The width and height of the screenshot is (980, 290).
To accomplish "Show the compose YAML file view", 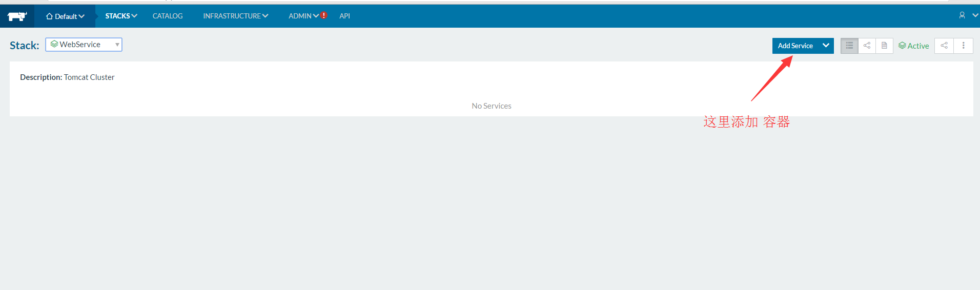I will tap(884, 46).
